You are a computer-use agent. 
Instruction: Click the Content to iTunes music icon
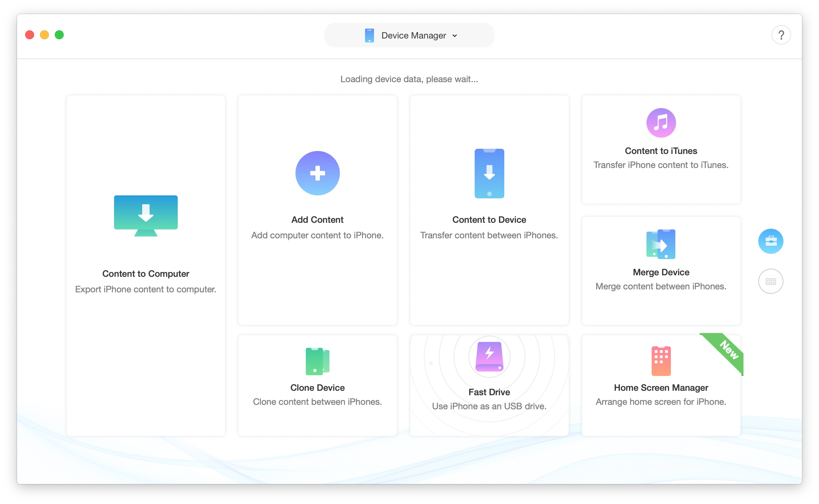(x=661, y=123)
